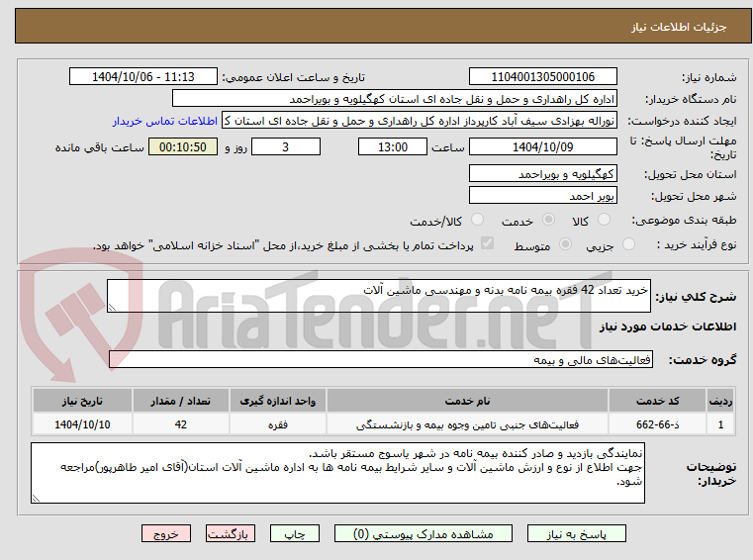Click the remaining time field 00:10:50
This screenshot has height=560, width=753.
(183, 146)
